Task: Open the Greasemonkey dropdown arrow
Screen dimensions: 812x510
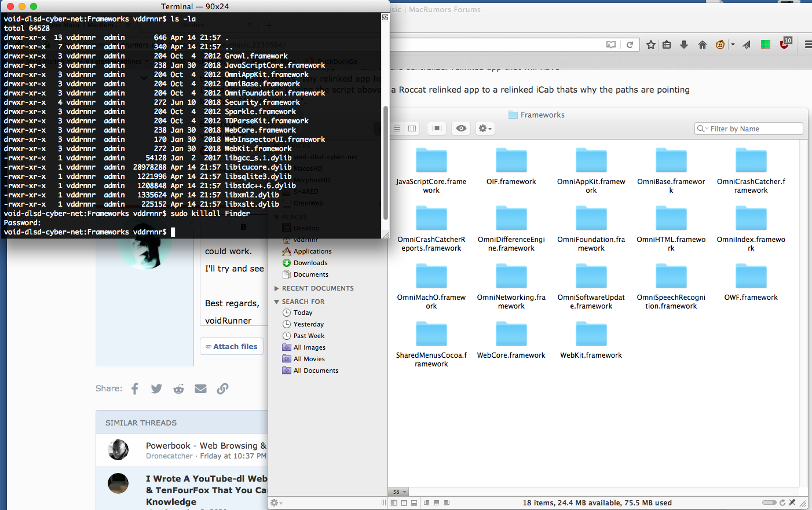Action: (x=733, y=45)
